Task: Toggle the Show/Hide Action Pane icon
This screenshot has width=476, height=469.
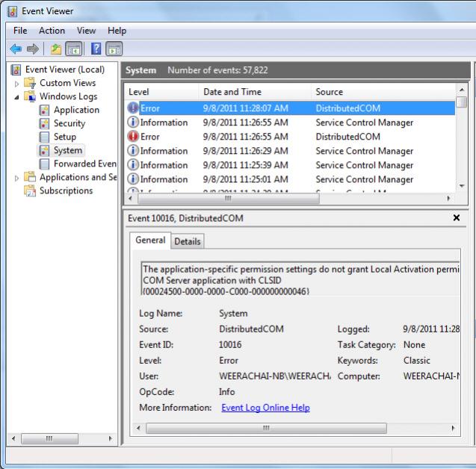Action: [x=114, y=48]
